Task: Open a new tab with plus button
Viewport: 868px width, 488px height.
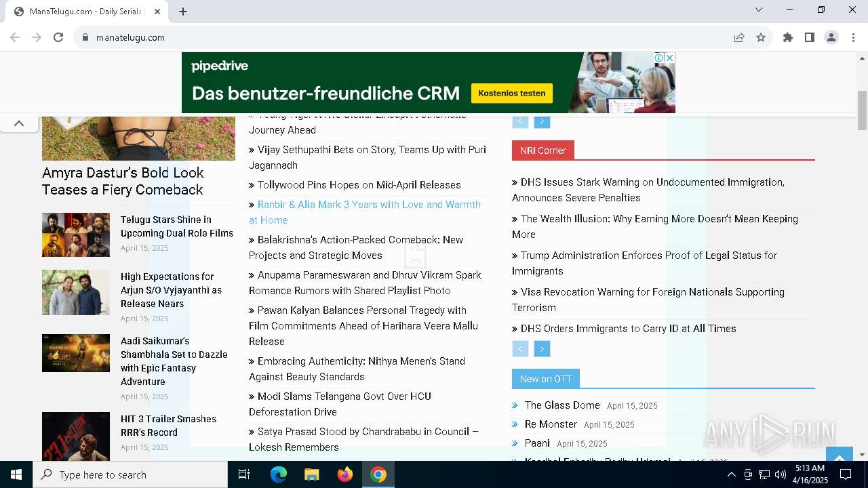Action: pyautogui.click(x=183, y=12)
